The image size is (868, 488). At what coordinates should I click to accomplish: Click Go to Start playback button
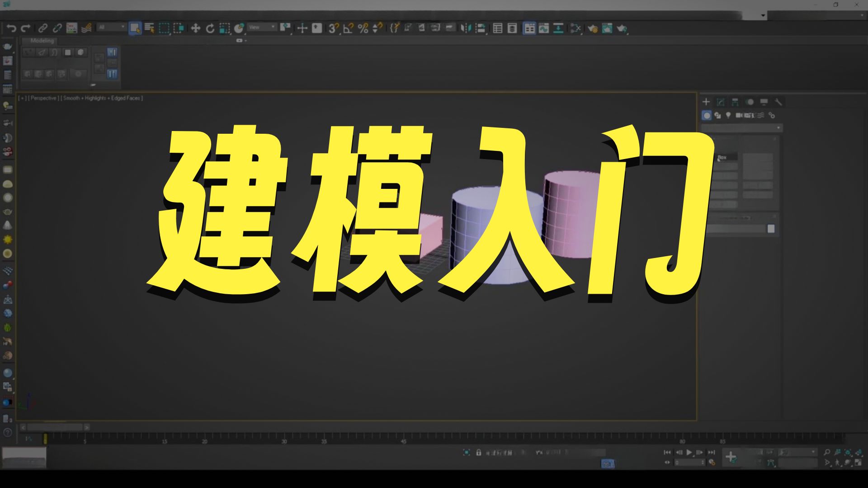667,452
